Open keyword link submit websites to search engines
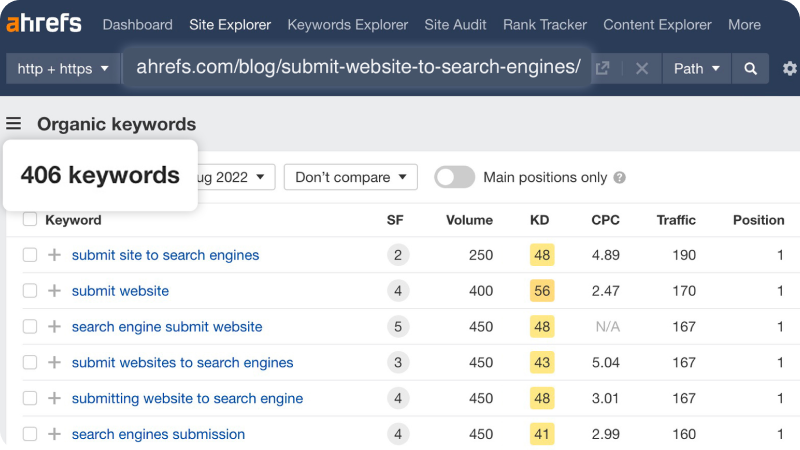This screenshot has height=450, width=800. (x=183, y=362)
